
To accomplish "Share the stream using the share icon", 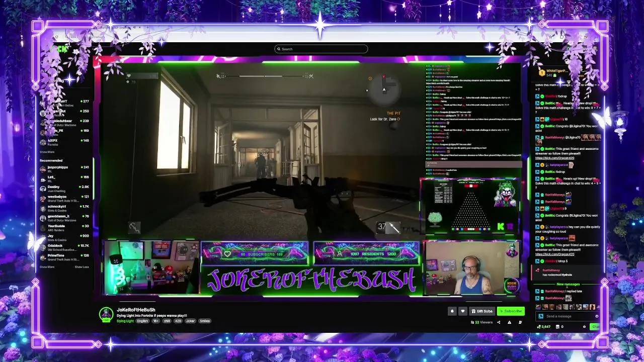I will [499, 322].
